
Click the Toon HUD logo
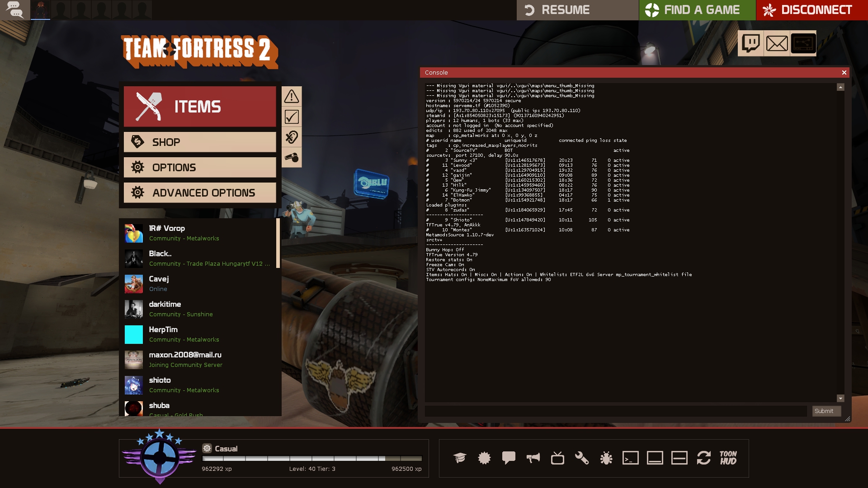tap(728, 458)
